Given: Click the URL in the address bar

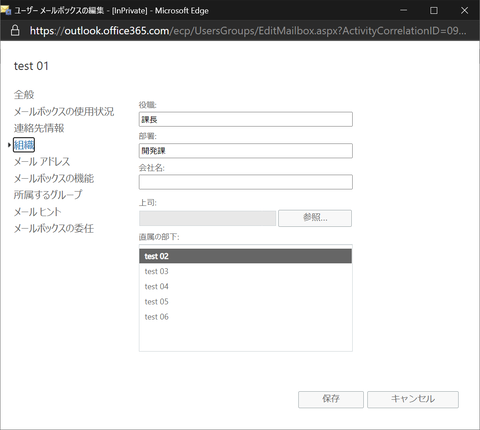Looking at the screenshot, I should tap(248, 31).
